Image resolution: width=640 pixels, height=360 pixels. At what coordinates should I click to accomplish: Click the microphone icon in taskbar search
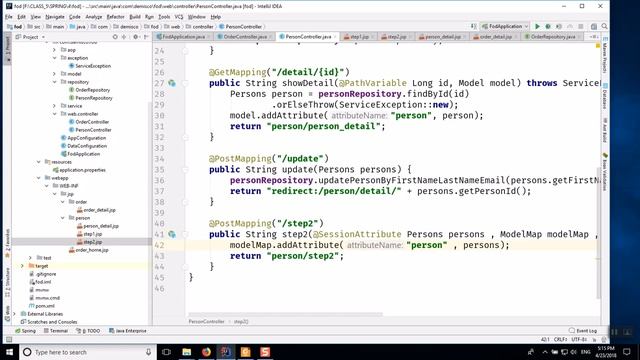click(x=148, y=352)
